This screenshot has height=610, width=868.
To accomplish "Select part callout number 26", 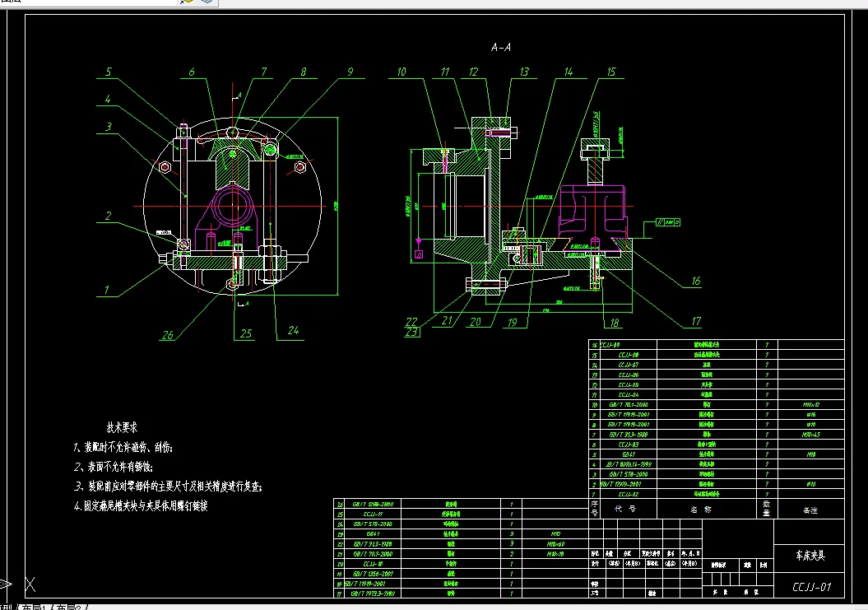I will point(168,335).
